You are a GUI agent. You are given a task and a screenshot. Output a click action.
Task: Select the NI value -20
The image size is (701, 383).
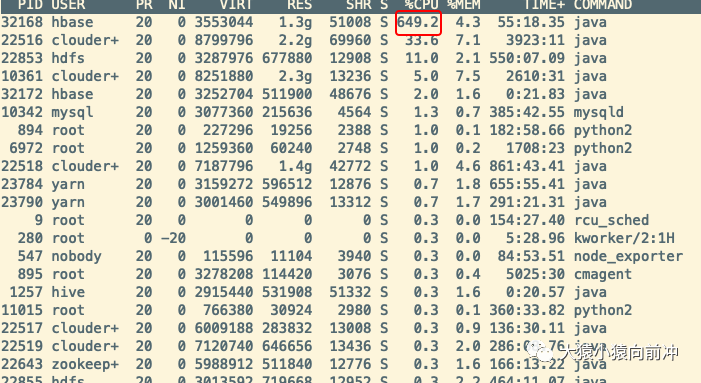173,238
